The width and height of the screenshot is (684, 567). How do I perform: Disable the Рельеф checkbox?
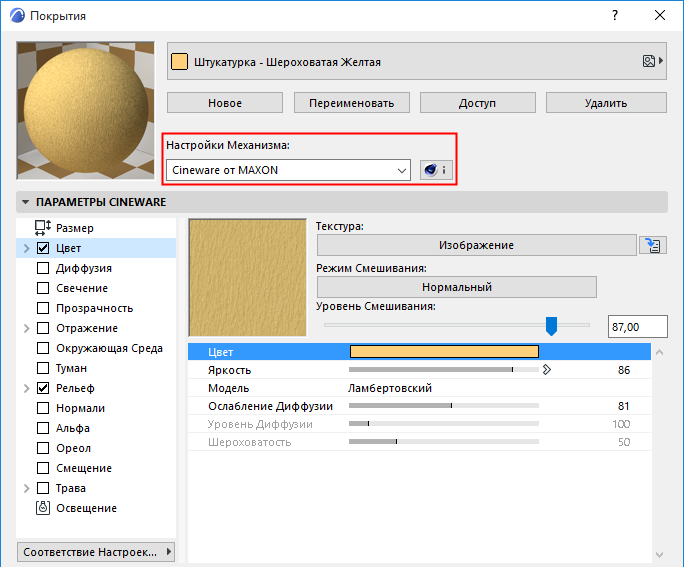43,388
